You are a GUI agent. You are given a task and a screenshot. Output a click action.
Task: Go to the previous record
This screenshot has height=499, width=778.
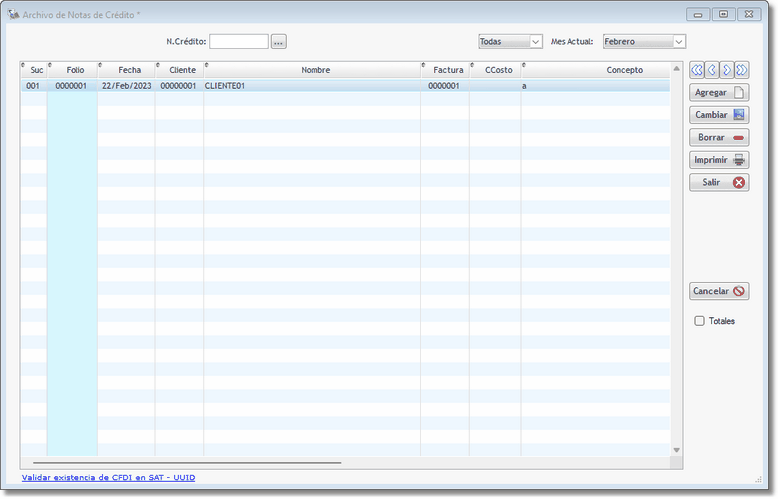[712, 70]
